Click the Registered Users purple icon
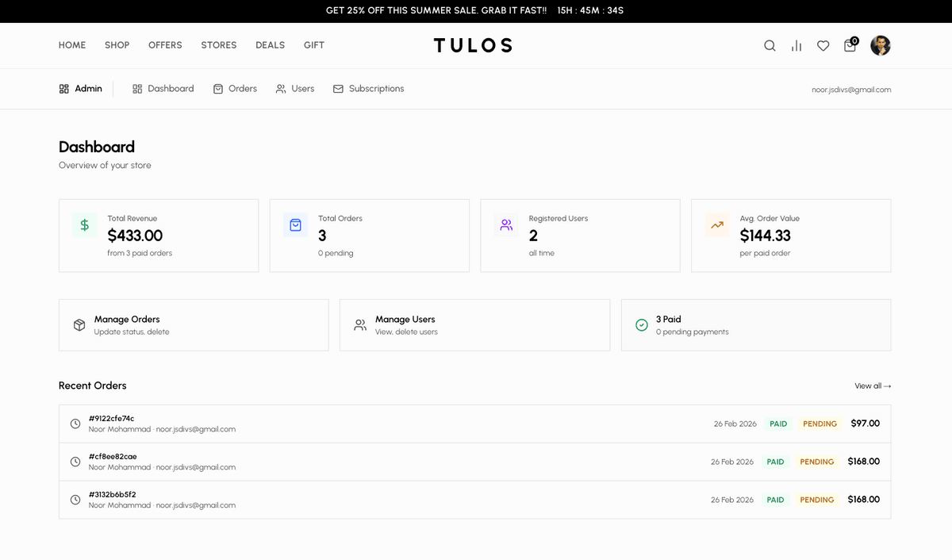The height and width of the screenshot is (560, 952). coord(506,225)
